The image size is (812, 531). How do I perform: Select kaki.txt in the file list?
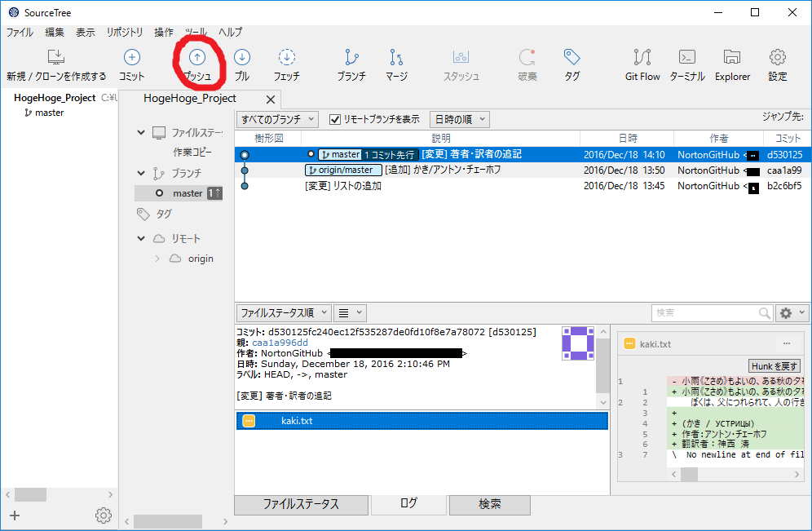[422, 421]
